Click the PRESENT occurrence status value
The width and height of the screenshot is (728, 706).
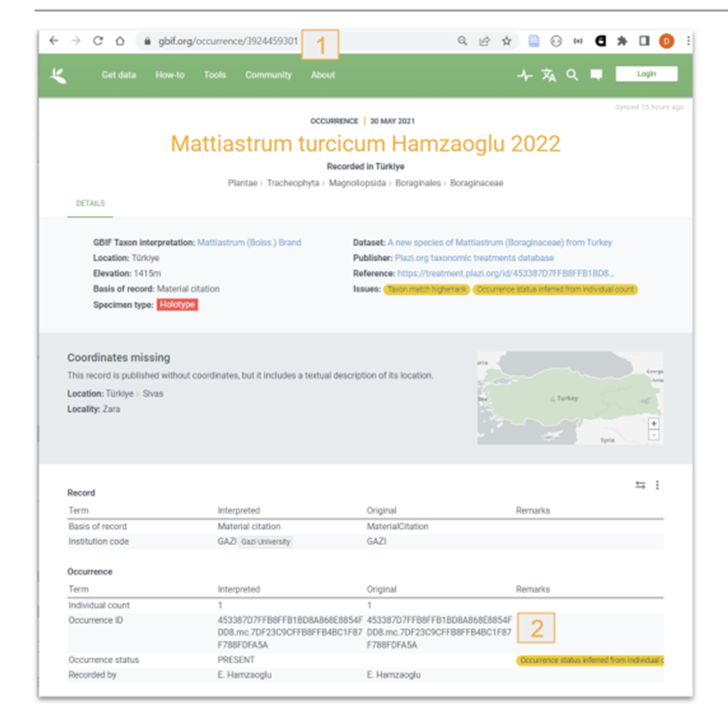[236, 660]
